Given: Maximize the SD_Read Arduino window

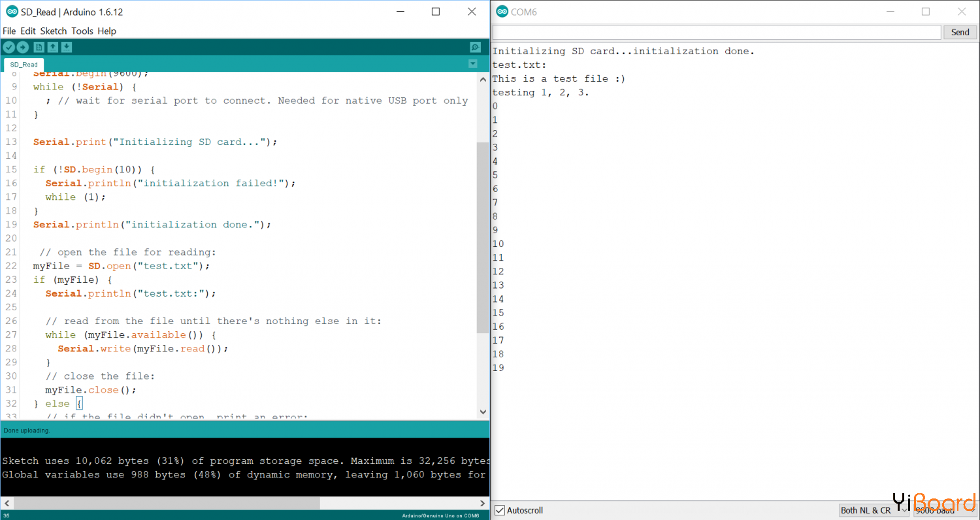Looking at the screenshot, I should coord(436,12).
